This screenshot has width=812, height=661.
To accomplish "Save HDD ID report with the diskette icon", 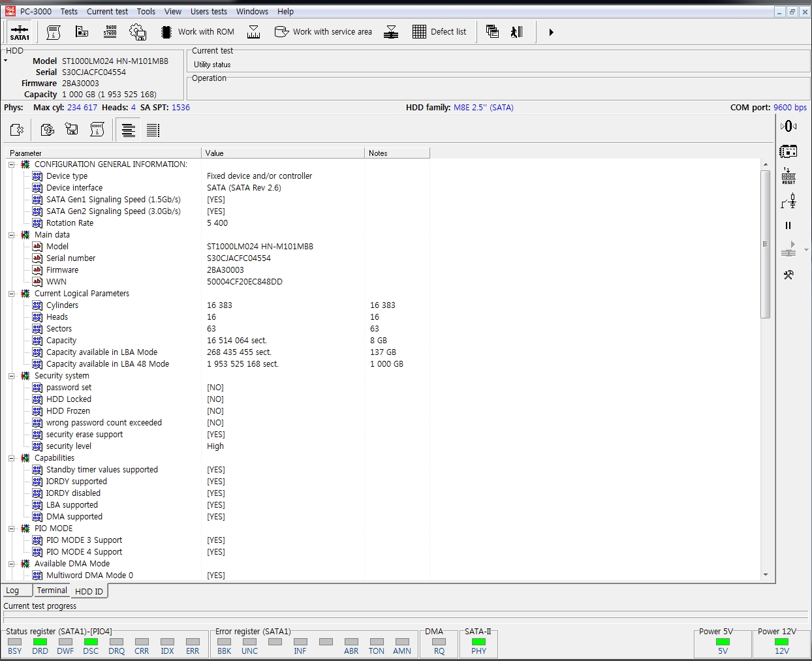I will [72, 129].
